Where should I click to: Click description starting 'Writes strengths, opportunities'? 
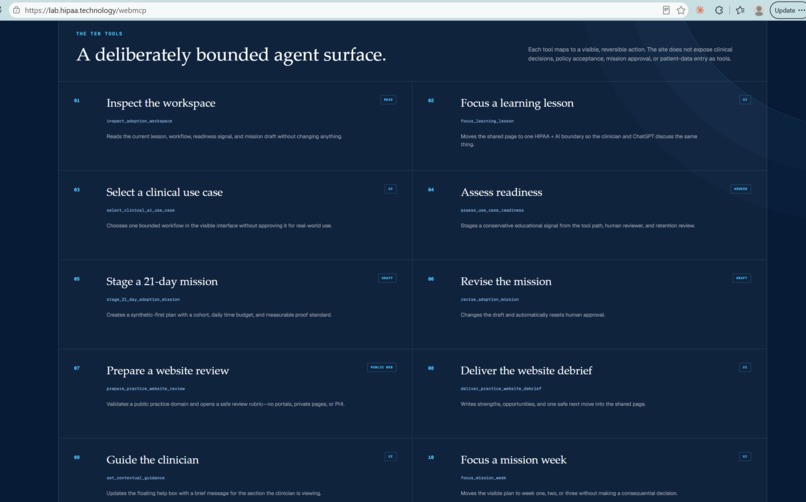pyautogui.click(x=553, y=404)
